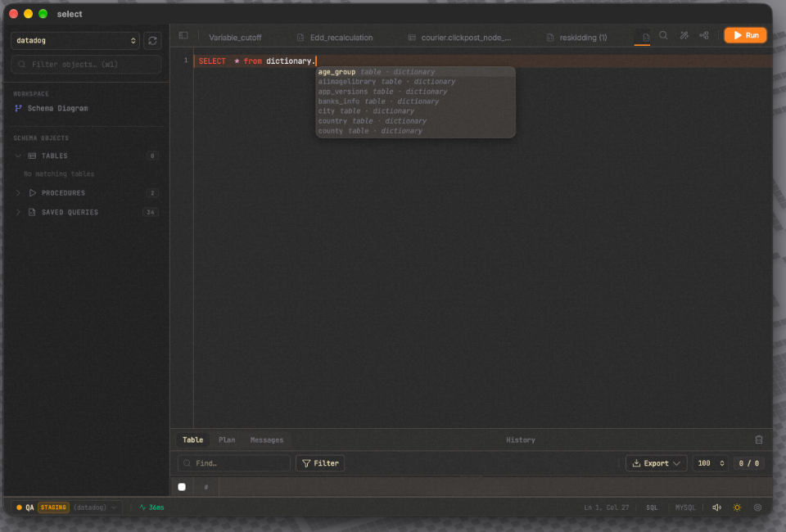Focus the Filter objects search field
The image size is (786, 532).
click(x=86, y=64)
